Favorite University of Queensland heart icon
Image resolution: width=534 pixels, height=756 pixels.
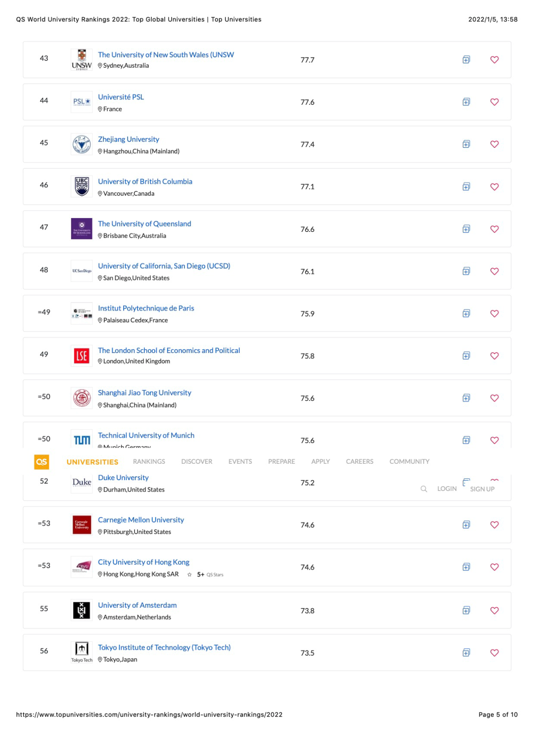point(494,229)
